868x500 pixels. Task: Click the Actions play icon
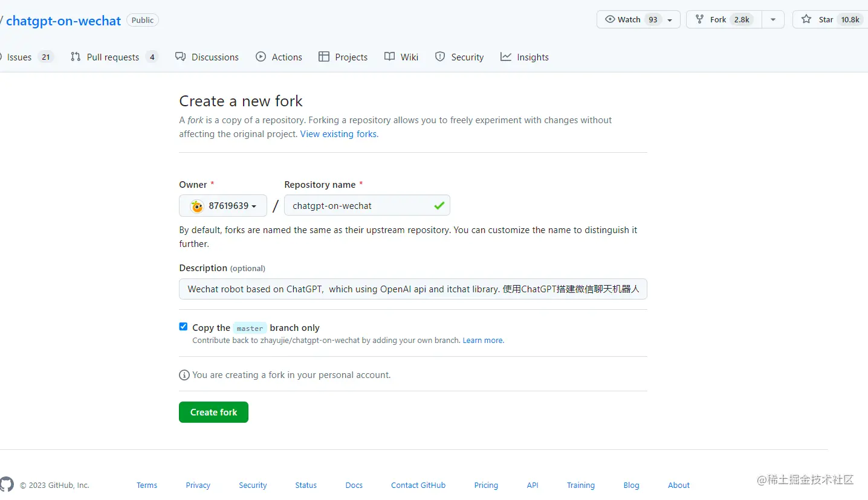pos(261,57)
